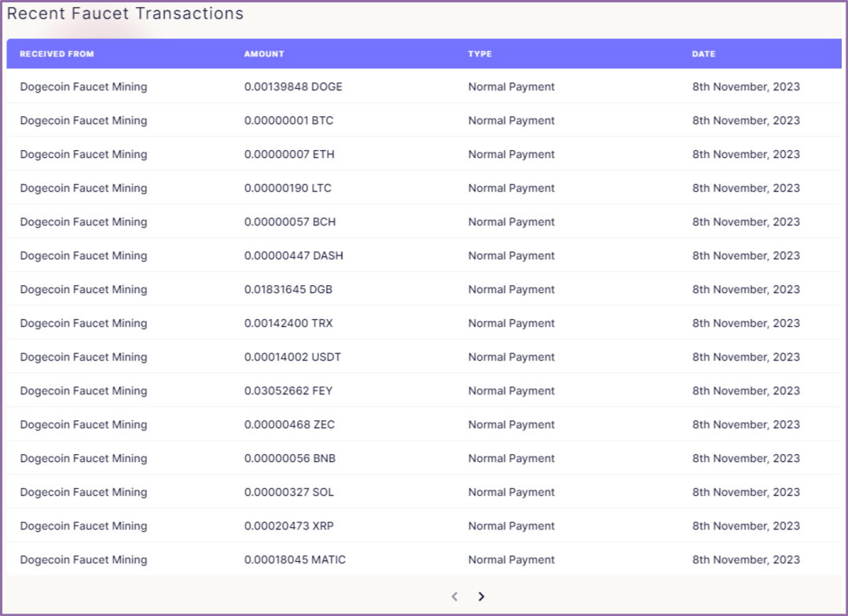The width and height of the screenshot is (848, 616).
Task: Click the date in the USDT row
Action: coord(746,357)
